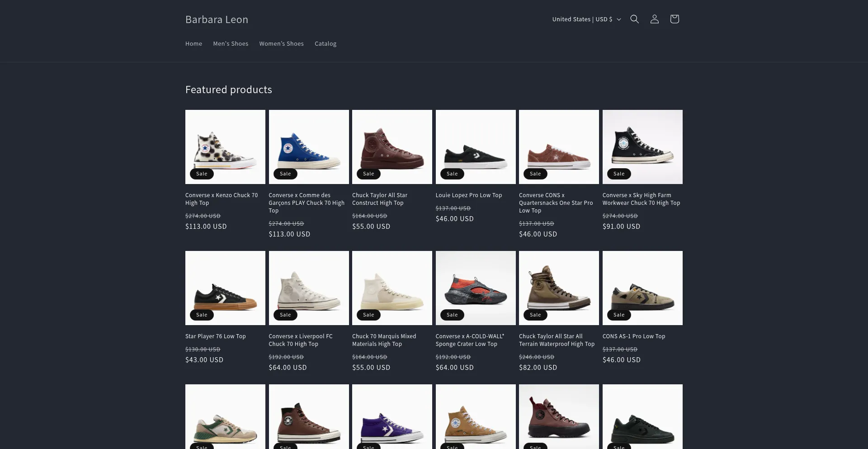868x449 pixels.
Task: Open the Women's Shoes menu
Action: tap(281, 44)
